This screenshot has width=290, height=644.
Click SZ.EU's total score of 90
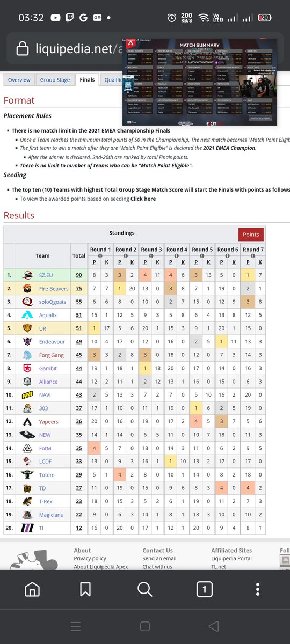coord(79,275)
